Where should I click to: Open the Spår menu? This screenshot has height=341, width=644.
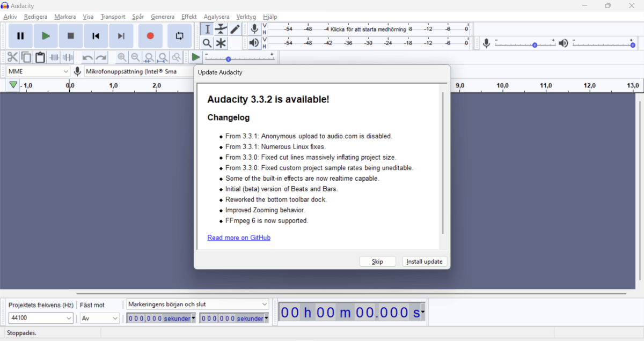[138, 17]
